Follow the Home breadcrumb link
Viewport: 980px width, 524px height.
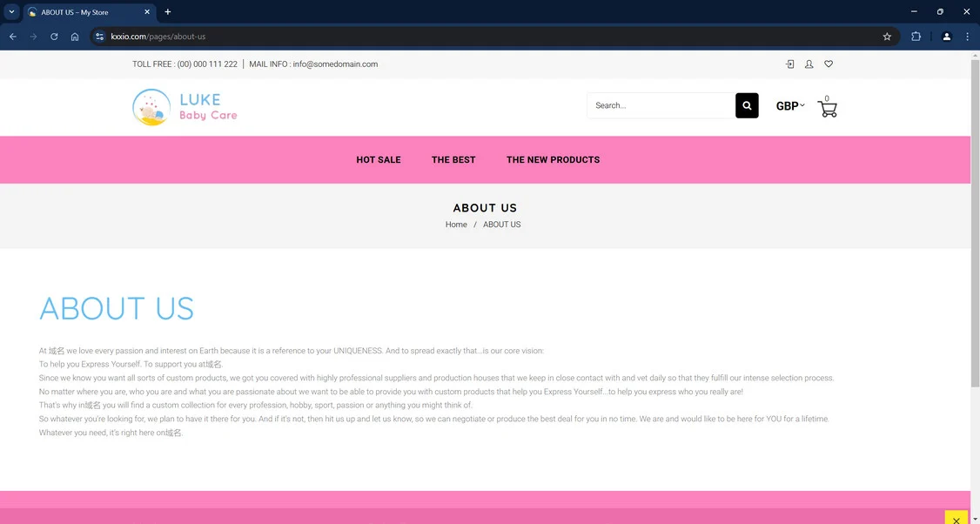point(456,225)
